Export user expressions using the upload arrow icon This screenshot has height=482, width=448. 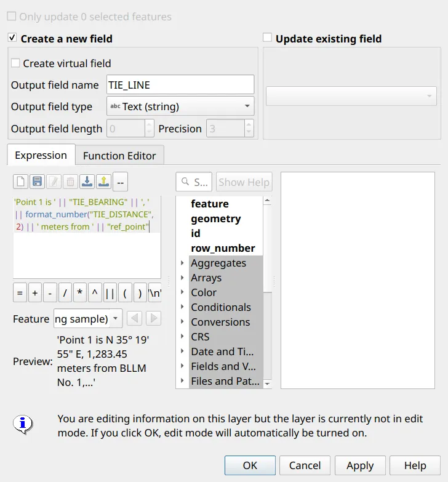103,182
